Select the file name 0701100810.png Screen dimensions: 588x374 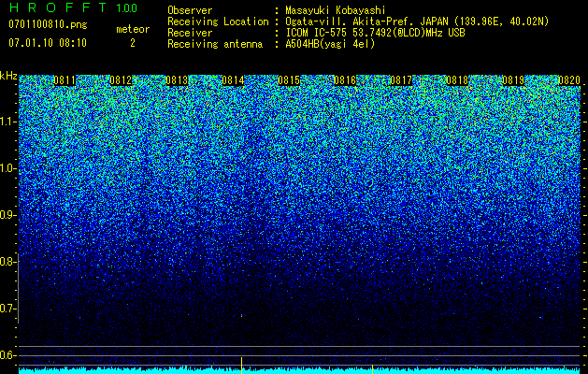pos(48,24)
